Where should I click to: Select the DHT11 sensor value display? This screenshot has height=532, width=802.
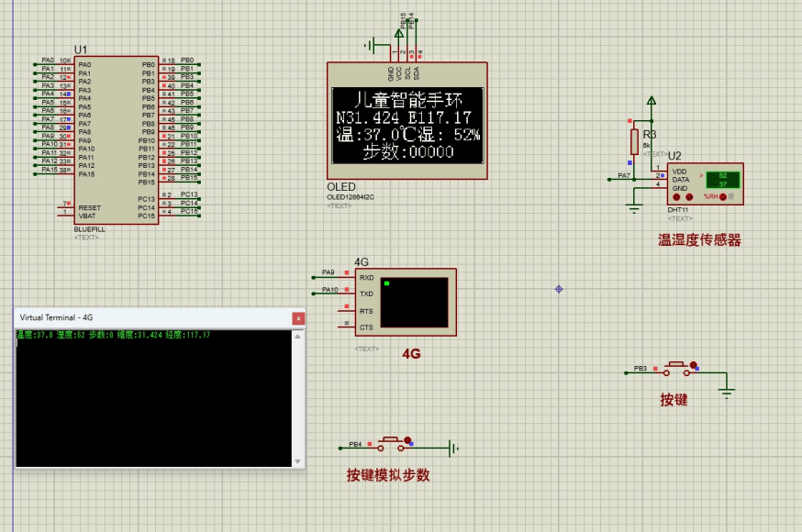click(x=722, y=179)
